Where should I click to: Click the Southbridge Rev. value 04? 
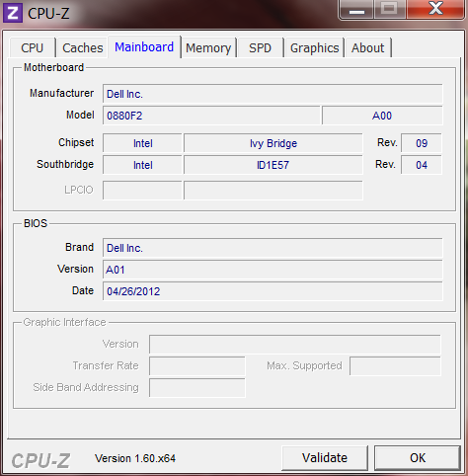click(x=422, y=165)
